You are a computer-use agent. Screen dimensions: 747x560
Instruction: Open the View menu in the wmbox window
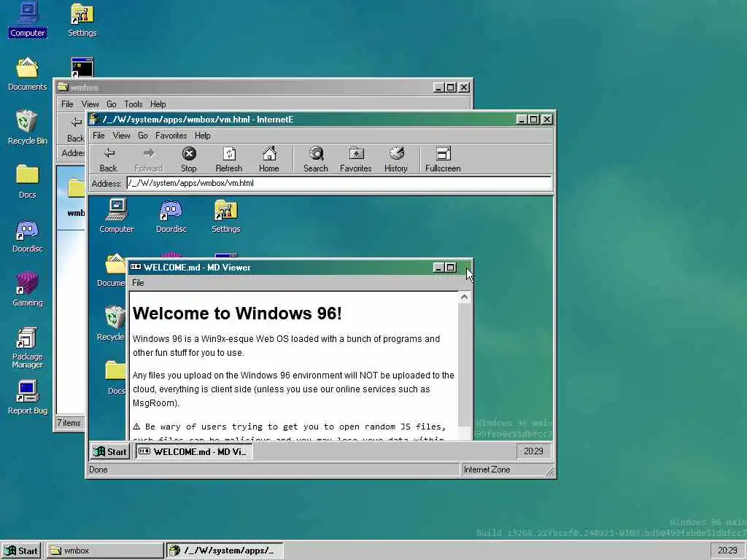point(90,104)
